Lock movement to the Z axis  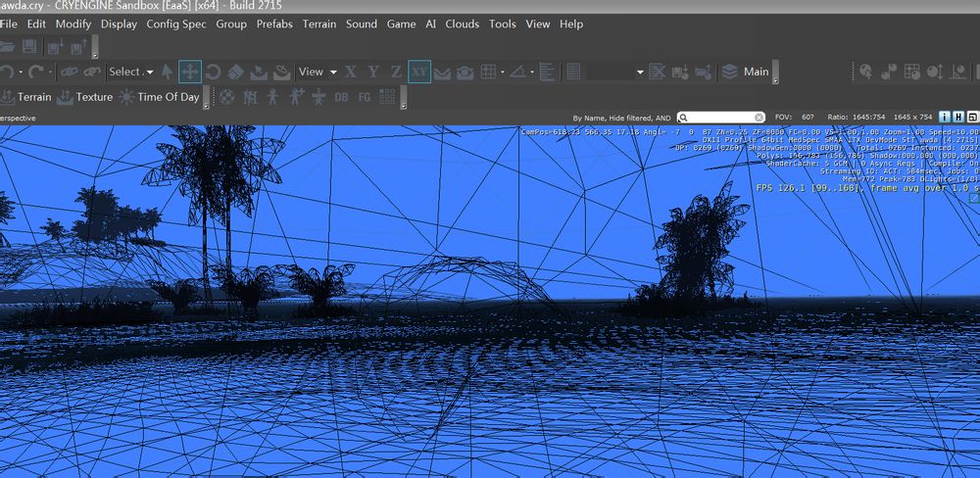[396, 72]
